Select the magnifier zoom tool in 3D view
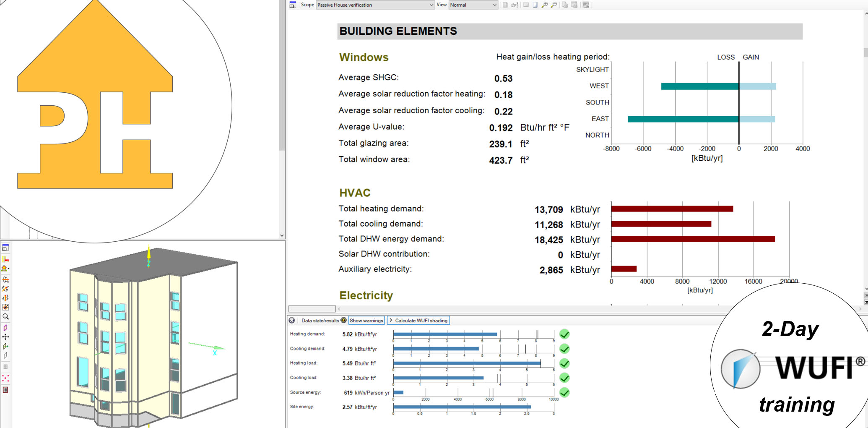Screen dimensions: 868x428 tap(5, 317)
